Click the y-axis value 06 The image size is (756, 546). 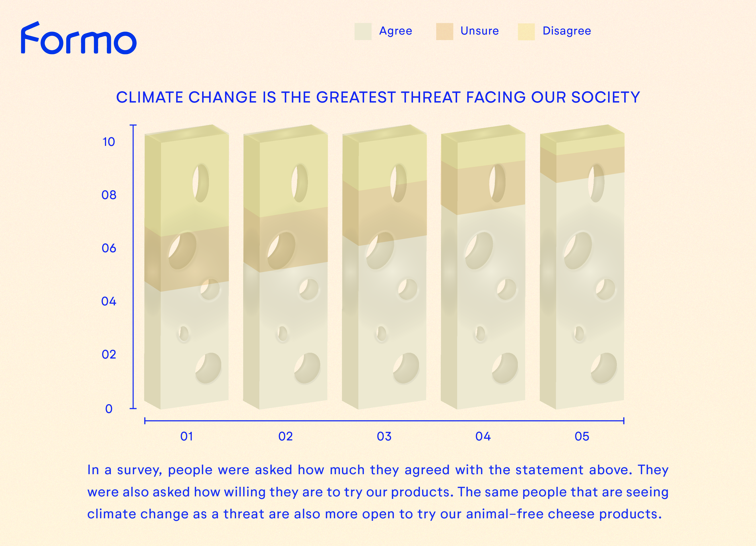[x=109, y=248]
